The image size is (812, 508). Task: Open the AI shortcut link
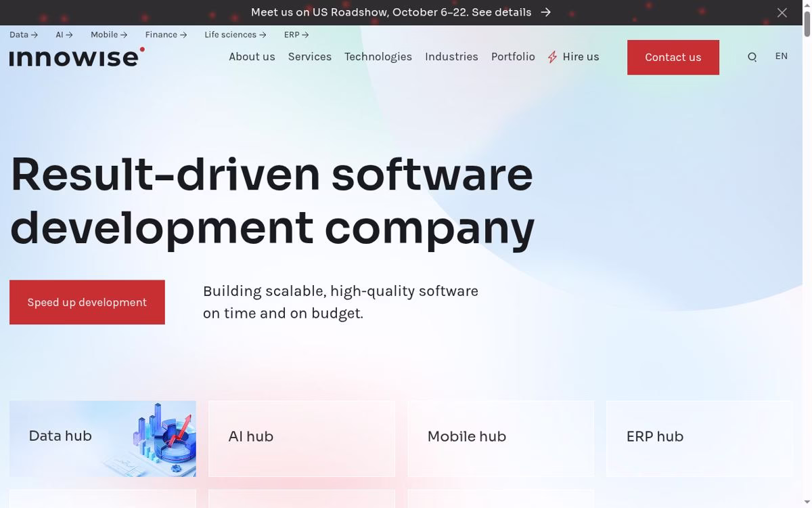click(x=64, y=35)
